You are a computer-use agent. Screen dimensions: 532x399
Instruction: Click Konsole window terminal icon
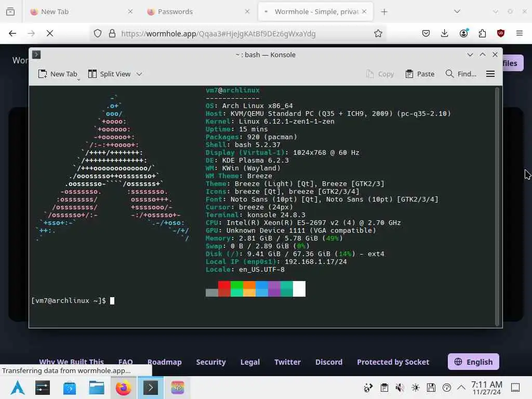(x=36, y=55)
